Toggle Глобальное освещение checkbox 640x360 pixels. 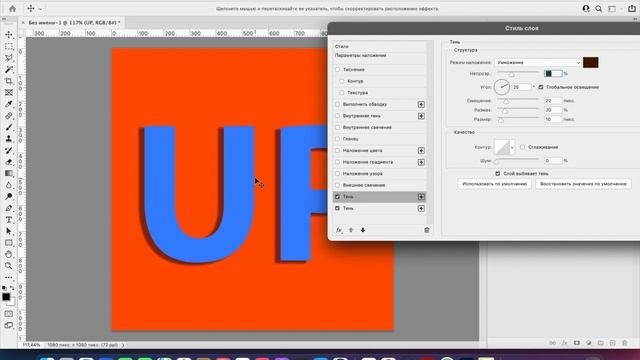coord(541,87)
